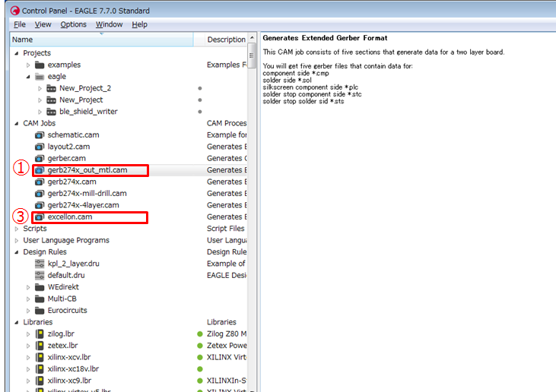Collapse the eagle folder
The image size is (556, 392).
[28, 77]
